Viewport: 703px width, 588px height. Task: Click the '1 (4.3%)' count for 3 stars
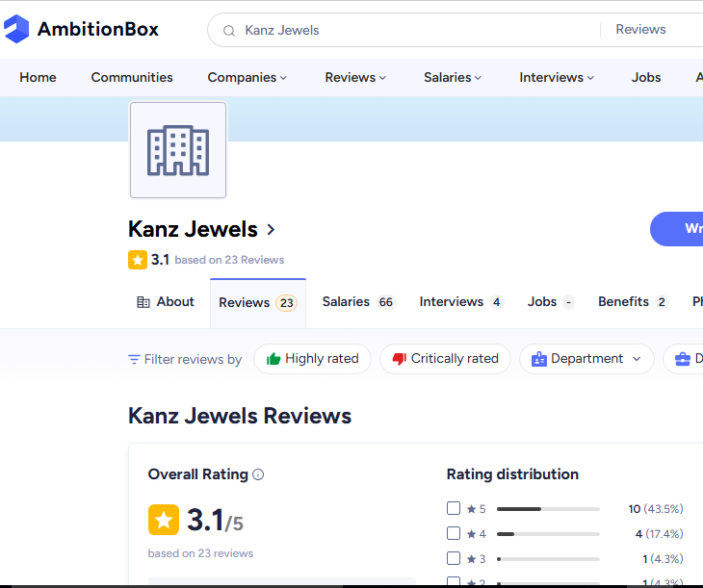[x=663, y=559]
